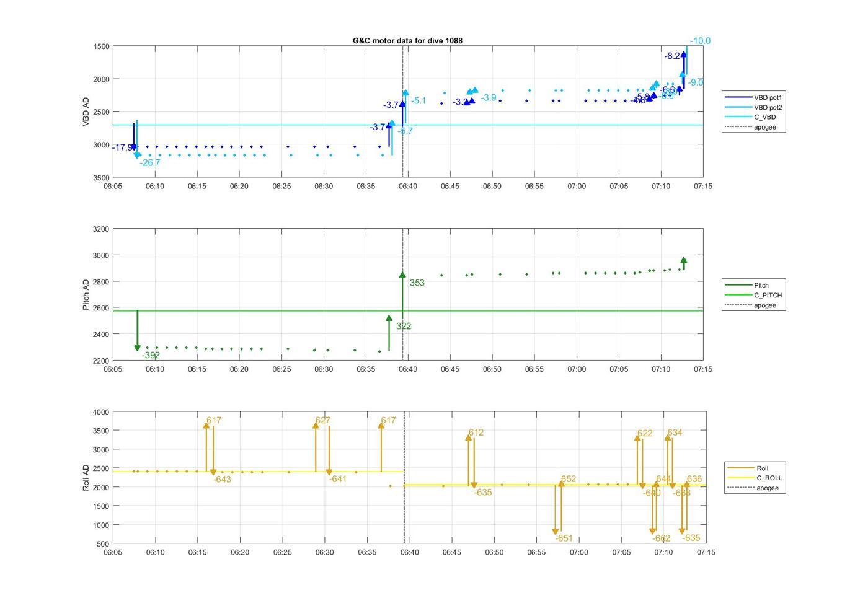Click the "2600" tick on the Pitch axis
This screenshot has width=868, height=611.
click(x=100, y=308)
